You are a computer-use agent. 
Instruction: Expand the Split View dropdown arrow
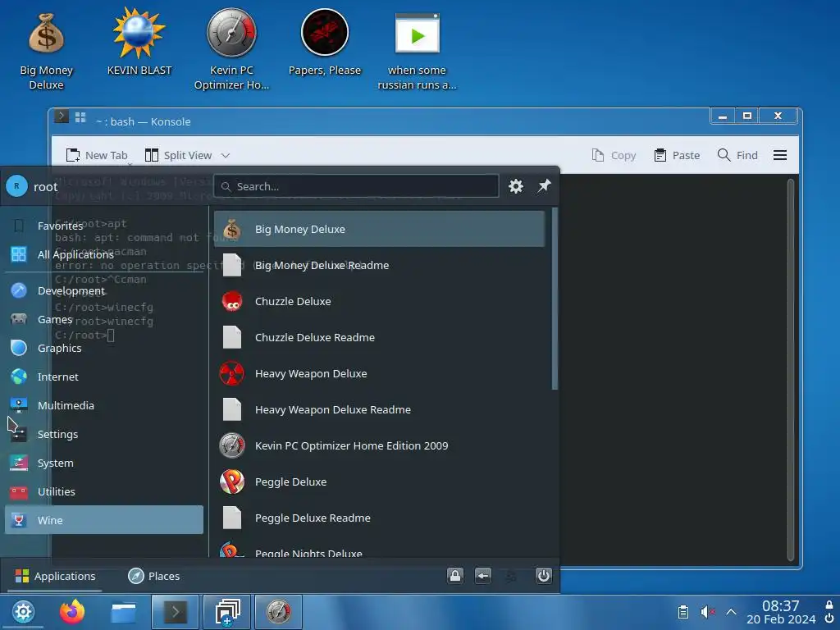pyautogui.click(x=226, y=155)
